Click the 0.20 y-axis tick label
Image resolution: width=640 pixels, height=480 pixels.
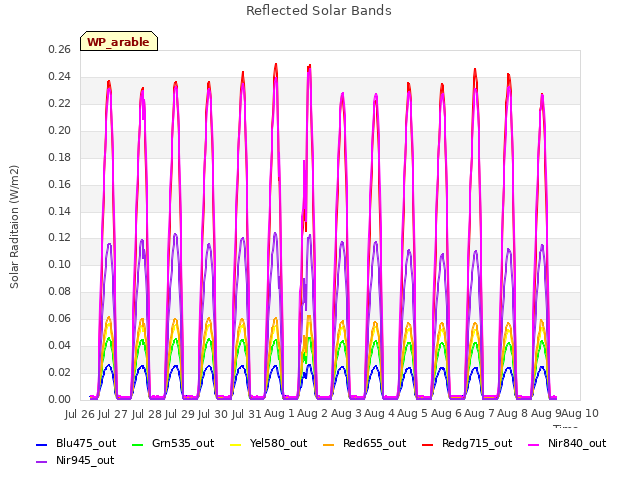click(60, 130)
